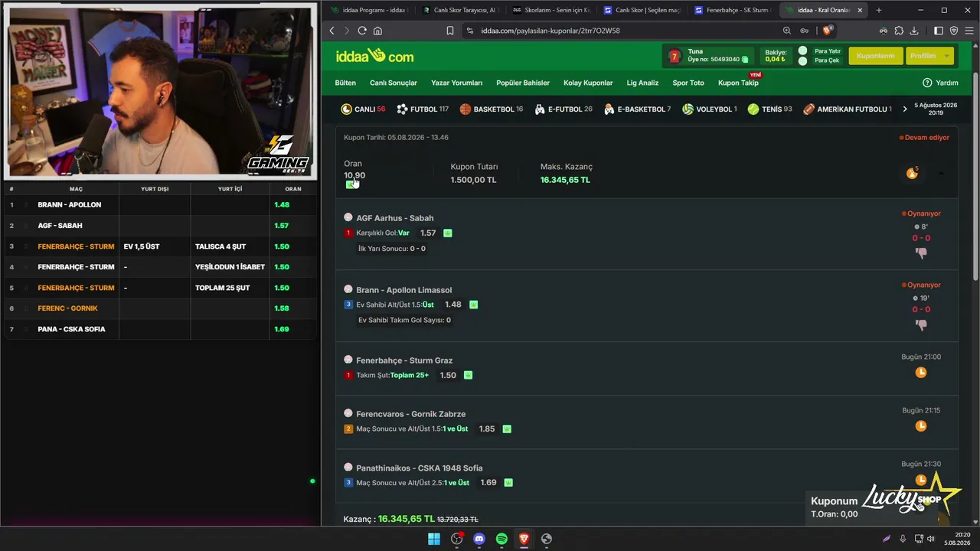Click the iddaa.com logo
Viewport: 980px width, 551px height.
tap(374, 56)
